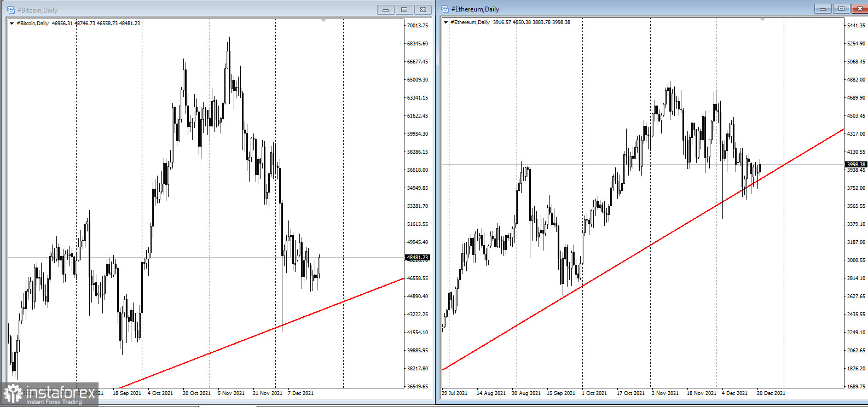Click the 44890.40 price level on Bitcoin axis

[418, 296]
